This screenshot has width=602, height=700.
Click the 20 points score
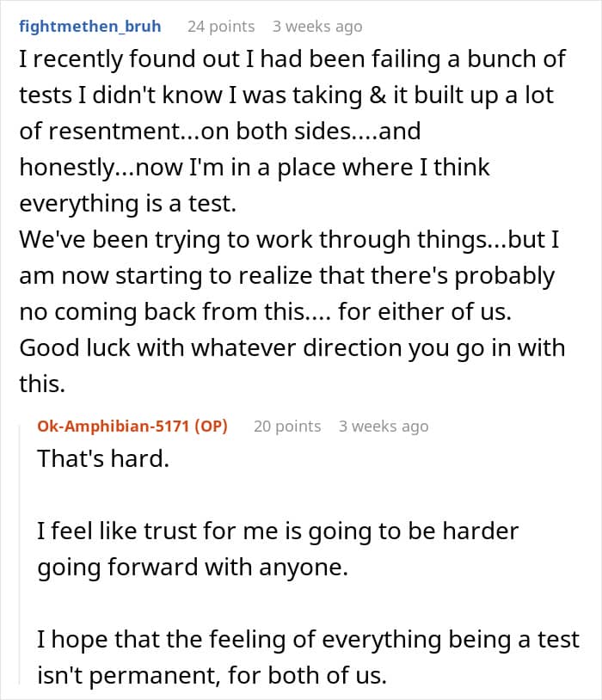tap(287, 426)
